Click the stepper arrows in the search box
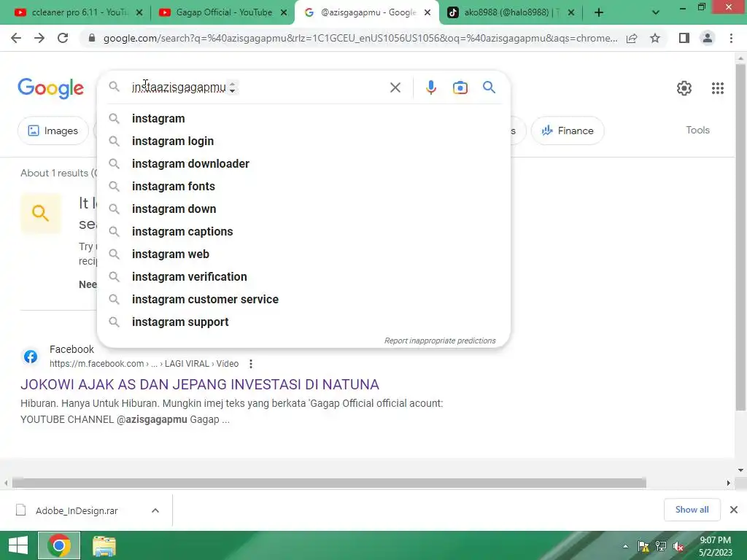This screenshot has width=747, height=560. (232, 87)
